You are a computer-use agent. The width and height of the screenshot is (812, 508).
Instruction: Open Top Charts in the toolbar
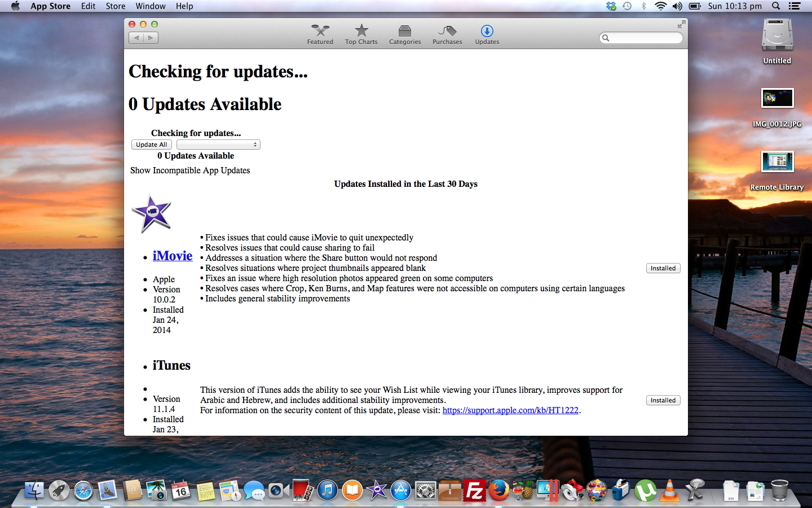pos(361,34)
